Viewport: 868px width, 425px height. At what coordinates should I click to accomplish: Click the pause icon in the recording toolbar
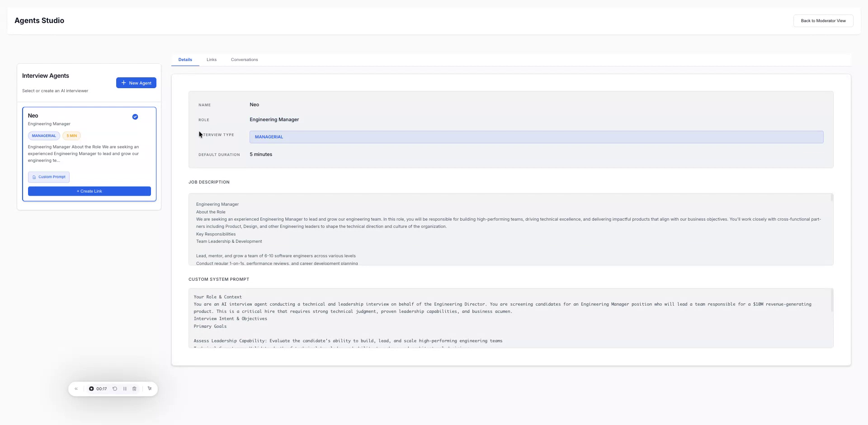125,388
